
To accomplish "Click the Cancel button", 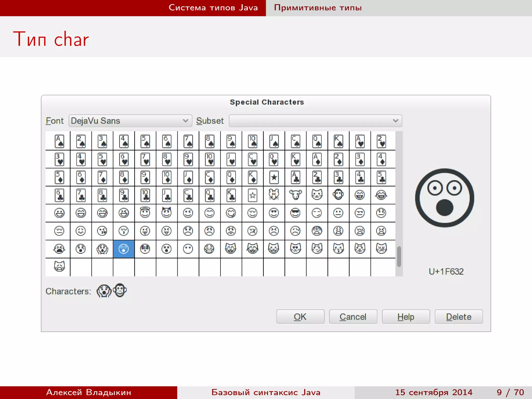I will (x=353, y=317).
